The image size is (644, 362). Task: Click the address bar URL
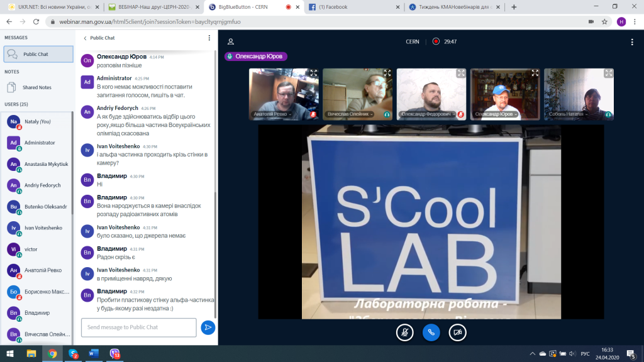pyautogui.click(x=150, y=22)
